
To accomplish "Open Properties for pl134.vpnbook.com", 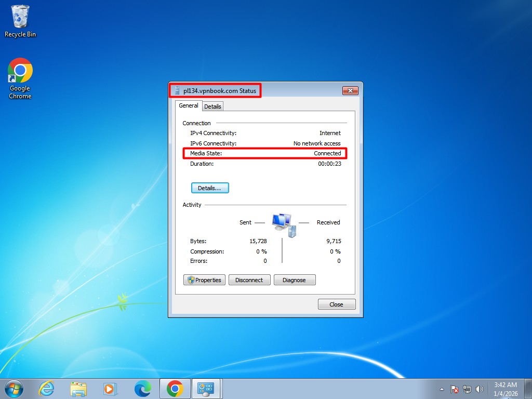I will tap(204, 280).
